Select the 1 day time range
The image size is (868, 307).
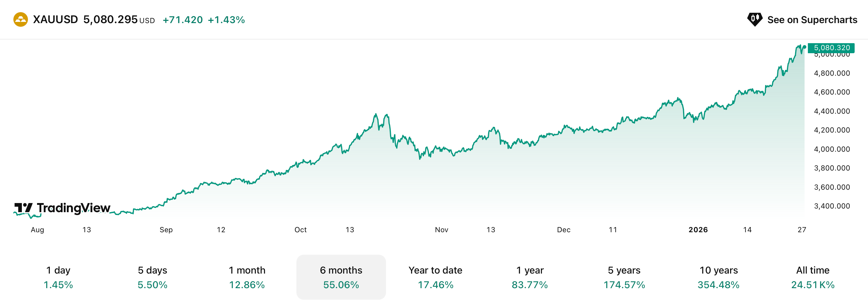(x=58, y=277)
